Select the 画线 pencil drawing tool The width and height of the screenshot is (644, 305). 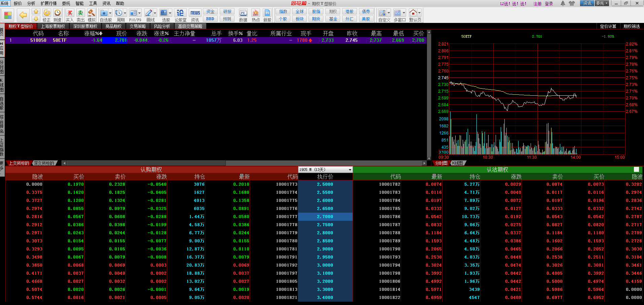coord(148,13)
